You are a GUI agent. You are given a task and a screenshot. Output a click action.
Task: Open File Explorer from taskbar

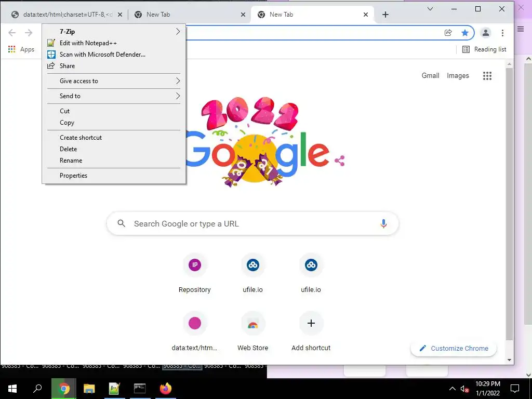tap(89, 389)
